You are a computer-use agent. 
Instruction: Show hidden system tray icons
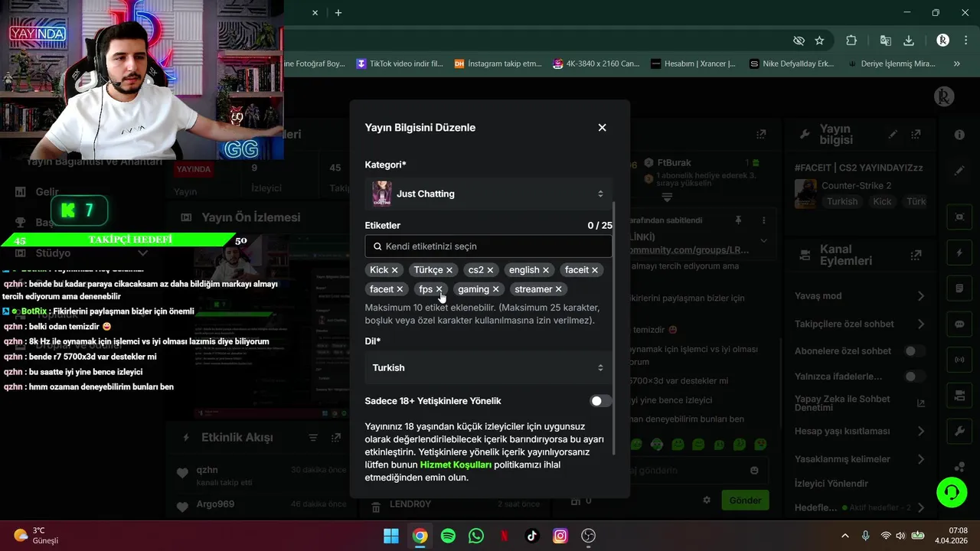(x=844, y=536)
